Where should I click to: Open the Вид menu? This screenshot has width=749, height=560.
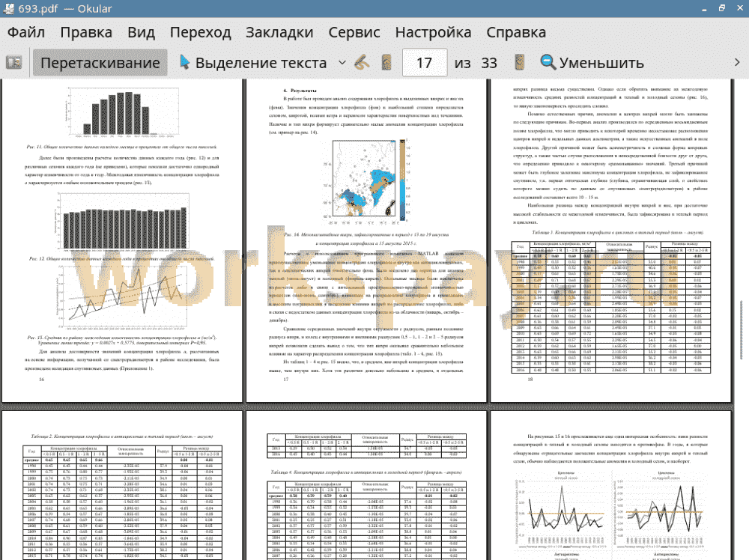[x=141, y=32]
